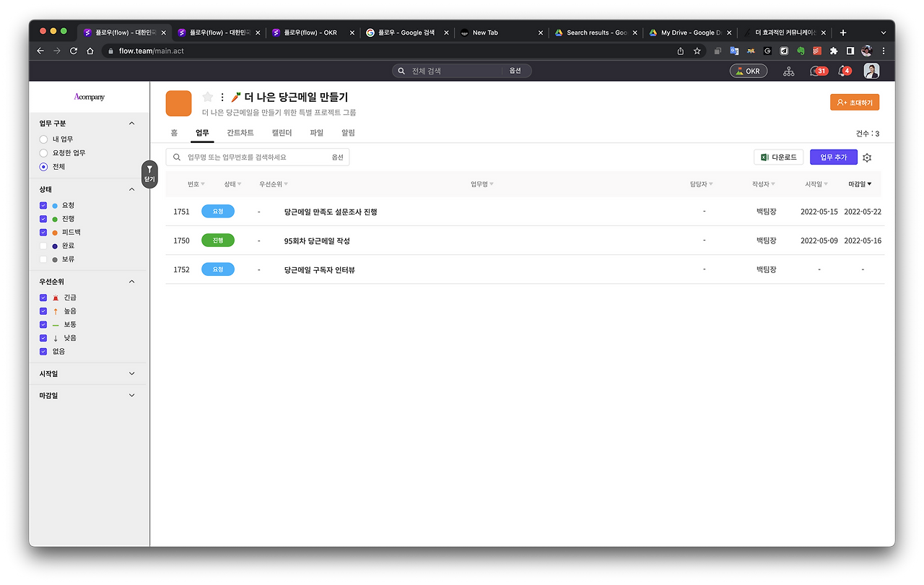Image resolution: width=924 pixels, height=585 pixels.
Task: Open the task list settings gear icon
Action: coord(867,157)
